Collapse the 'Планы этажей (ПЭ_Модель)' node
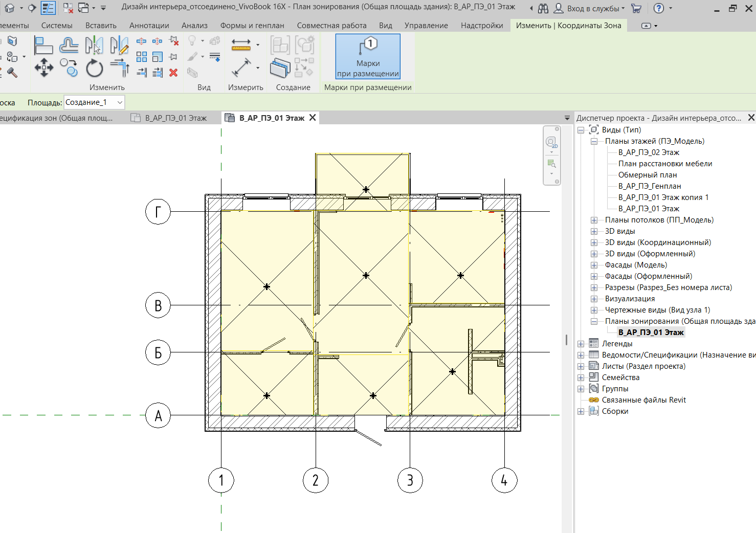Image resolution: width=756 pixels, height=533 pixels. click(x=594, y=141)
